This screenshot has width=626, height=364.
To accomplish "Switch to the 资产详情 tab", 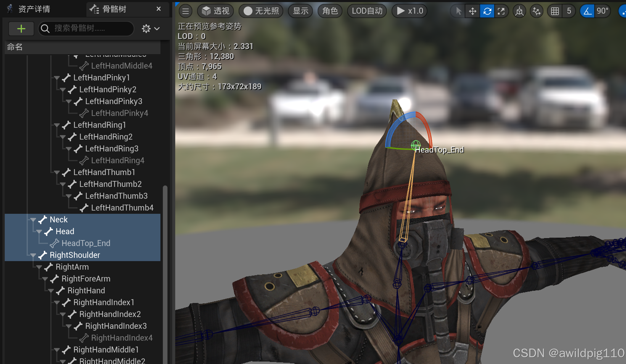I will (x=34, y=9).
